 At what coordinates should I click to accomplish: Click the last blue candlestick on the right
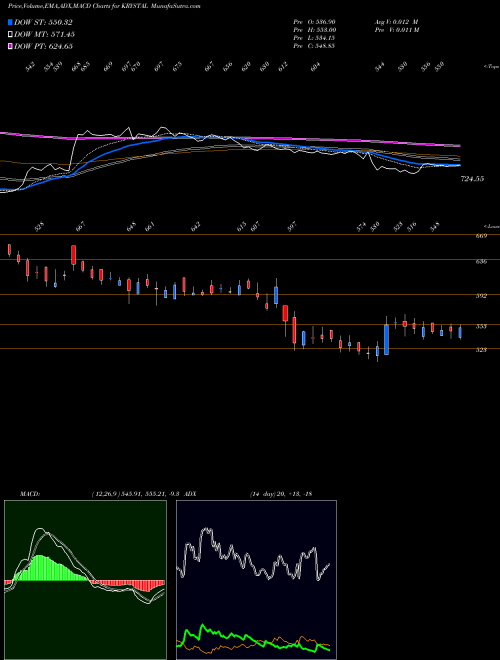pyautogui.click(x=460, y=333)
